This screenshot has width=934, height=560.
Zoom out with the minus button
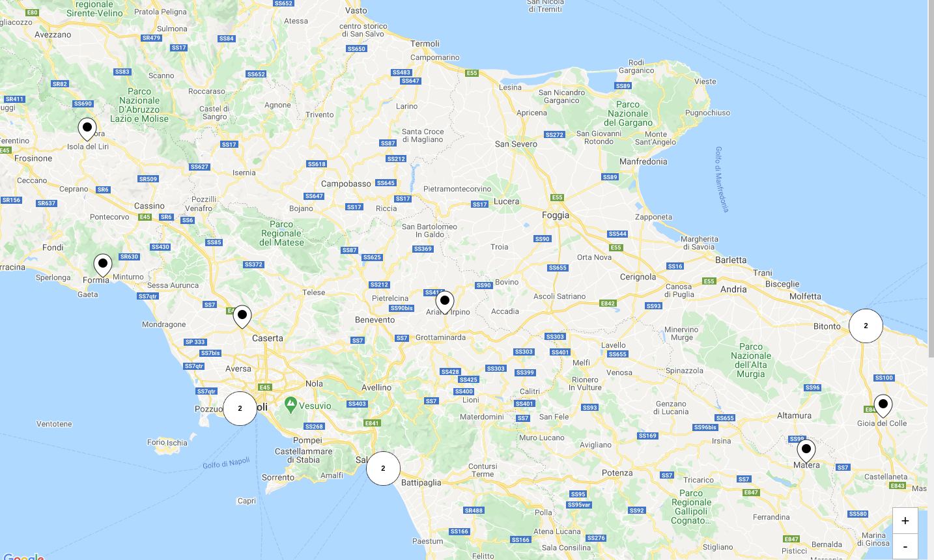pos(905,546)
